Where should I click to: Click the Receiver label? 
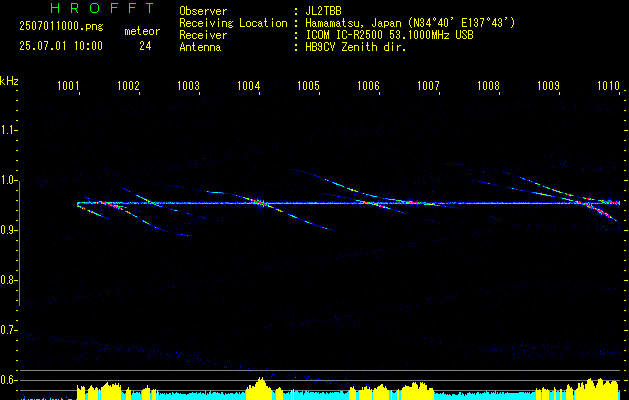point(203,35)
